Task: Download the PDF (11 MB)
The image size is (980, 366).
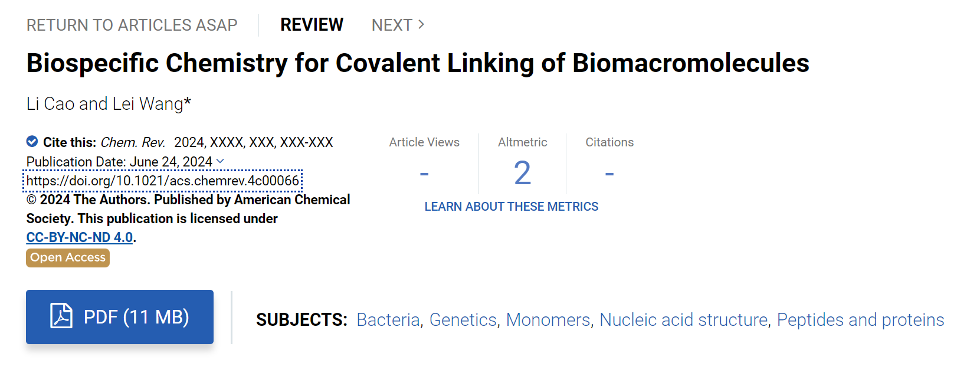Action: click(120, 317)
